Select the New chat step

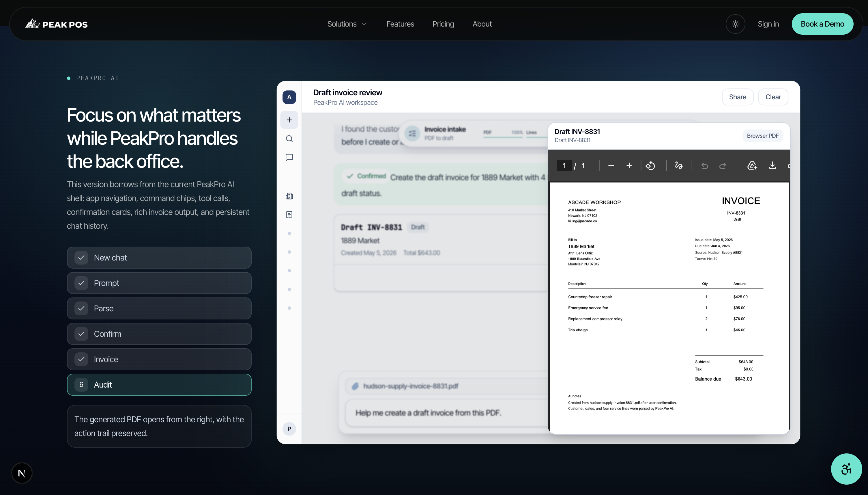[x=159, y=257]
